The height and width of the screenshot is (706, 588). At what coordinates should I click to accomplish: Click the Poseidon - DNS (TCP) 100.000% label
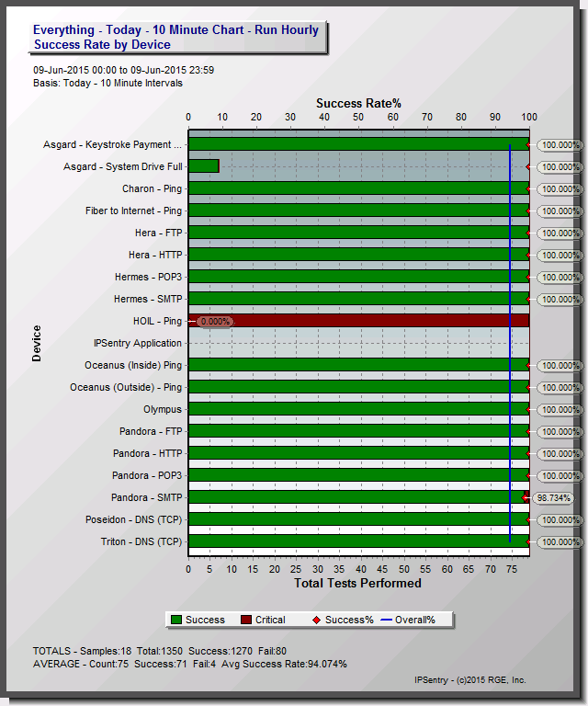[560, 520]
